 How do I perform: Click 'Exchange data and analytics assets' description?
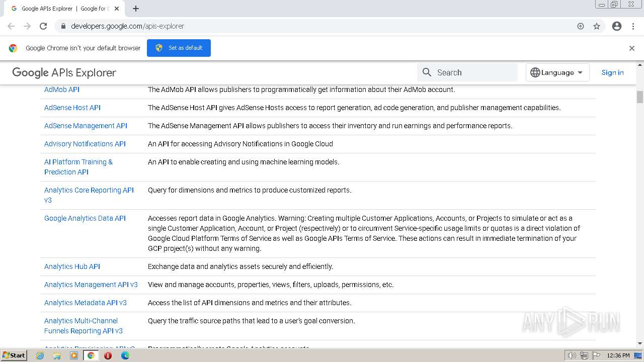[240, 266]
